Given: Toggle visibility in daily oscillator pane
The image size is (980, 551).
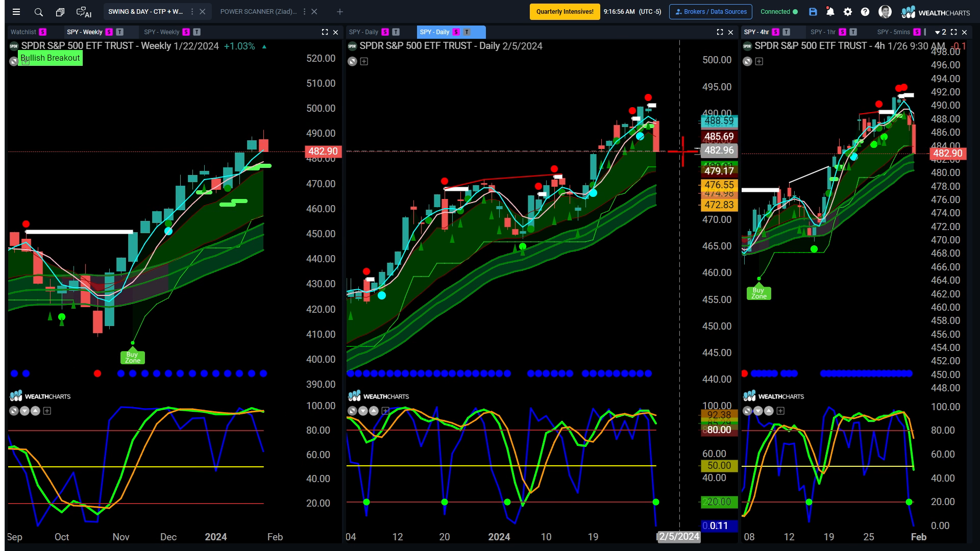Looking at the screenshot, I should click(x=352, y=411).
